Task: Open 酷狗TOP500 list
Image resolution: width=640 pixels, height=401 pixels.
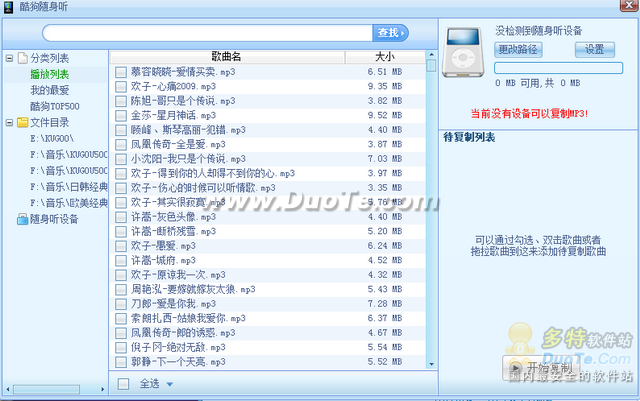Action: [x=53, y=106]
